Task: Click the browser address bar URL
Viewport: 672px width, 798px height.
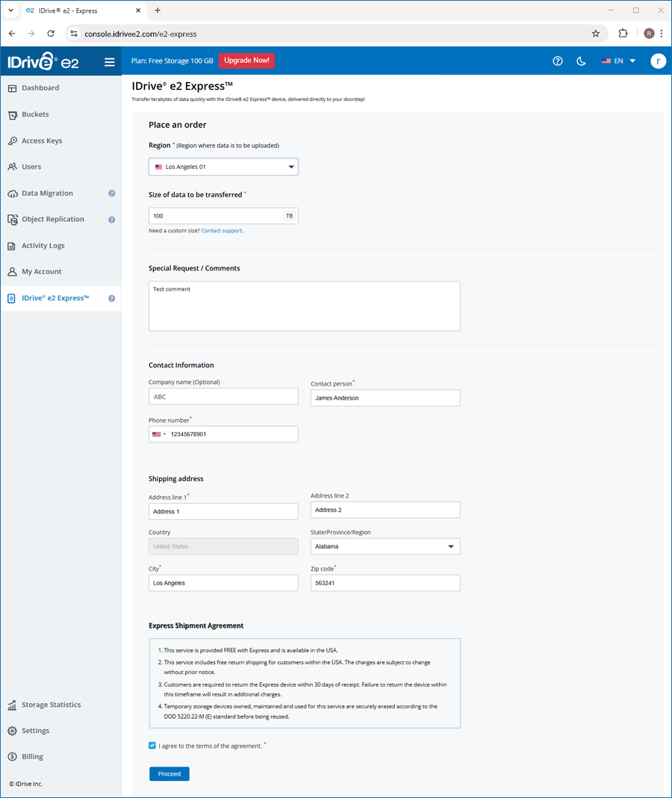Action: point(140,34)
